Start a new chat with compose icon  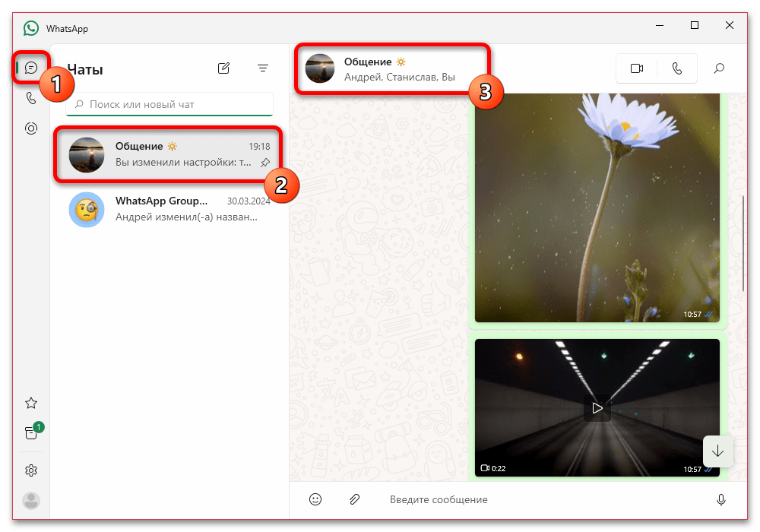click(x=223, y=68)
